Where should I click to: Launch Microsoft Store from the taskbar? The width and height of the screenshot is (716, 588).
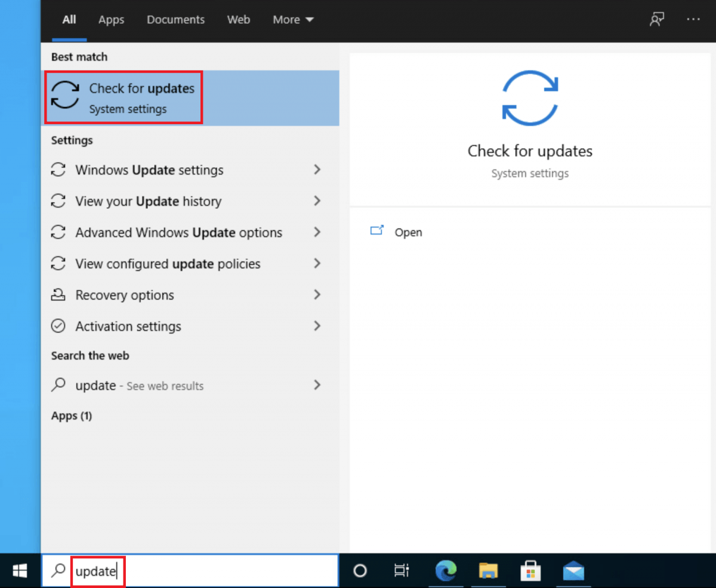tap(530, 571)
